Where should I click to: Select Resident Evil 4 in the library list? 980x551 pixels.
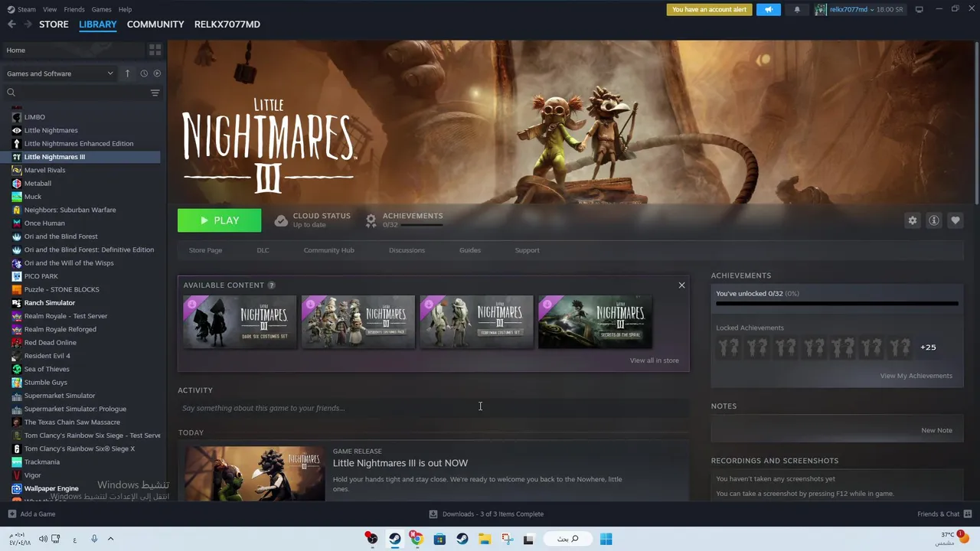coord(47,356)
